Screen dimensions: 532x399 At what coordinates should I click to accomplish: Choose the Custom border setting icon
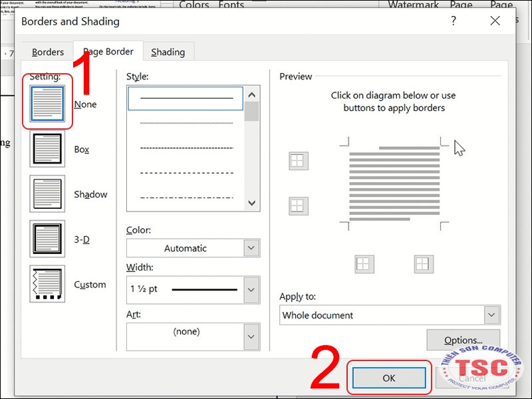point(47,284)
